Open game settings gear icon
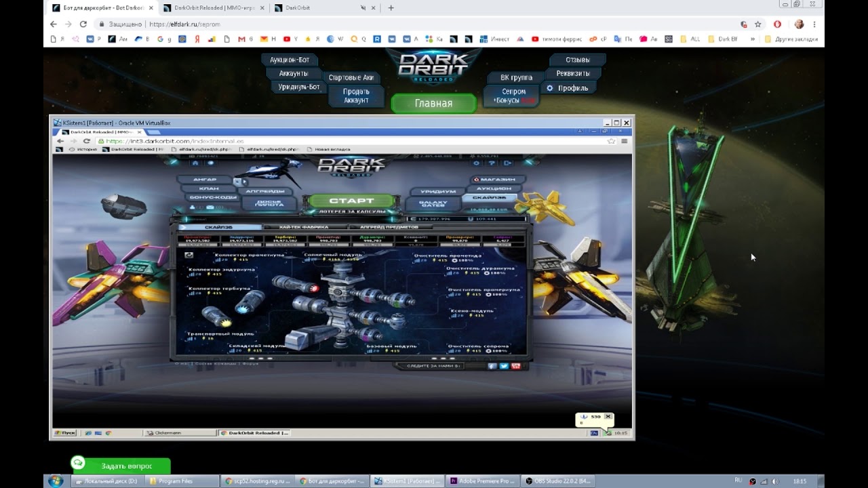 [x=476, y=163]
